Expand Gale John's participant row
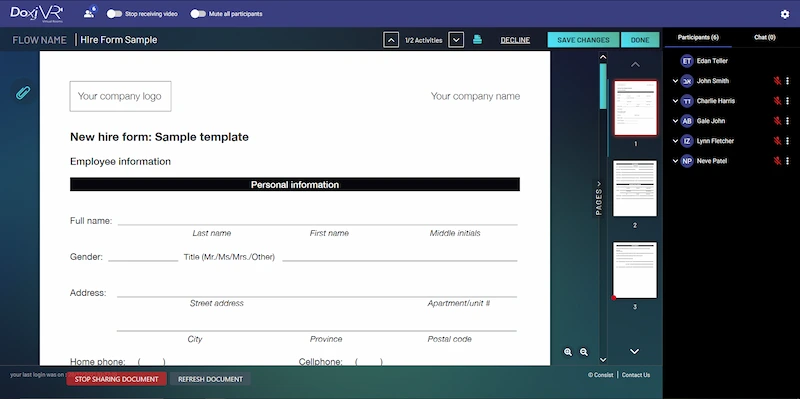The height and width of the screenshot is (399, 800). pyautogui.click(x=676, y=121)
